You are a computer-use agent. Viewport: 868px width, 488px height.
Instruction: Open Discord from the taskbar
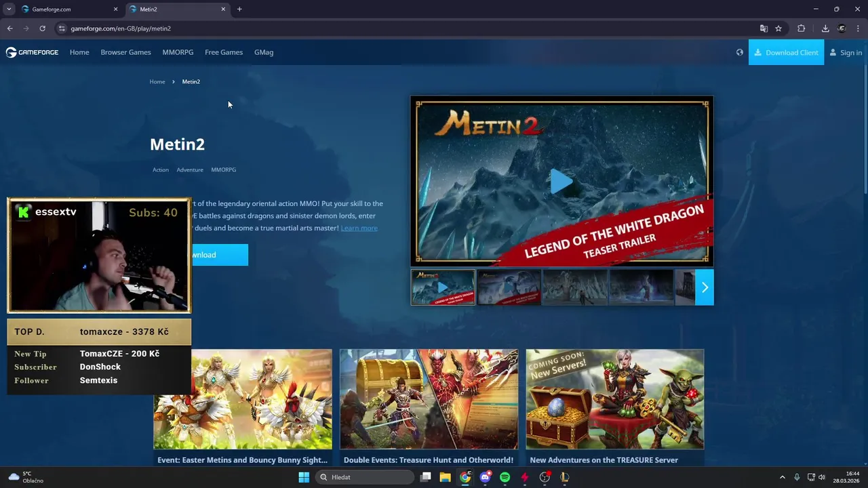pos(485,477)
